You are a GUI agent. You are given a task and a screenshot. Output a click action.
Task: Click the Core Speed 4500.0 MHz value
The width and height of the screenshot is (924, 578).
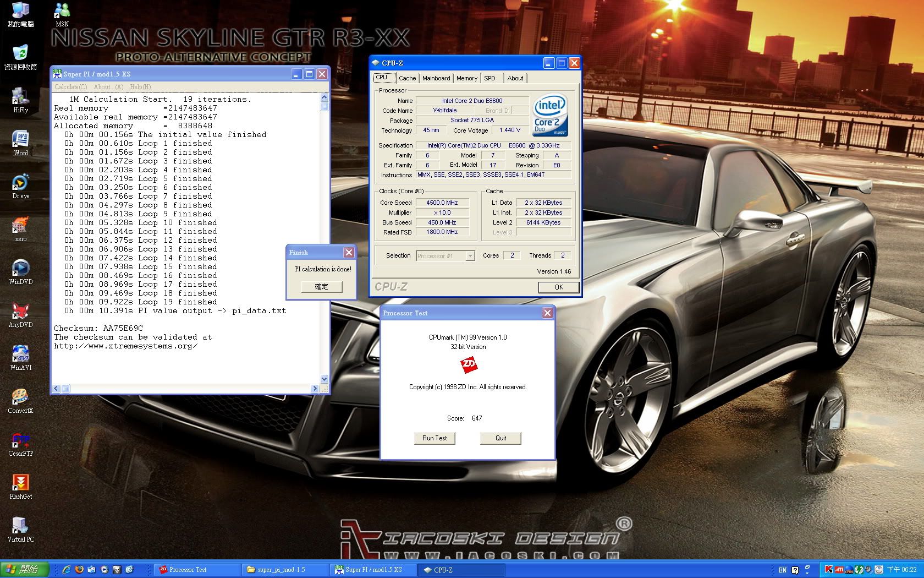(x=442, y=203)
